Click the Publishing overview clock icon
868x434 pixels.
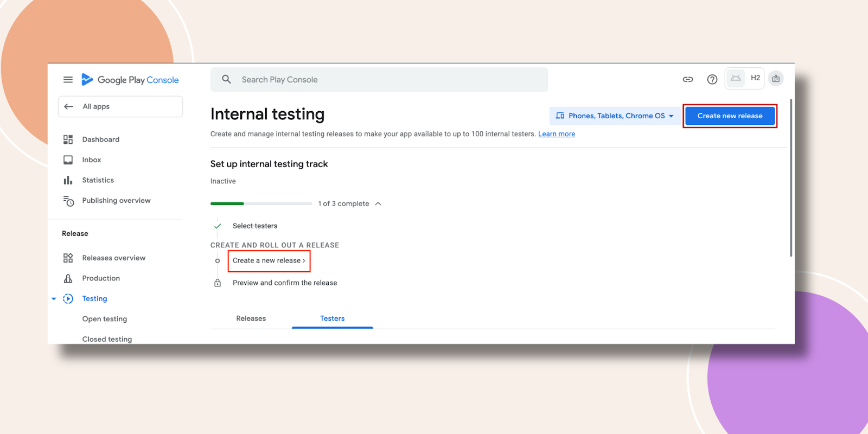coord(68,201)
